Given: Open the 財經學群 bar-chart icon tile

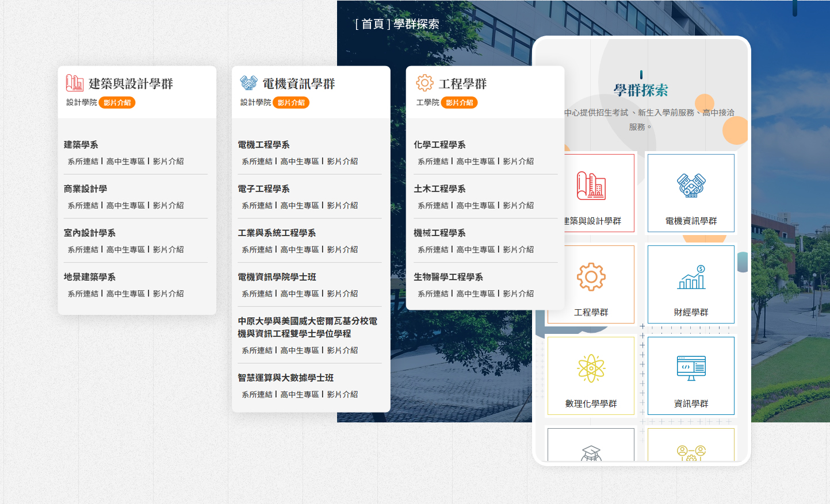Looking at the screenshot, I should [691, 284].
